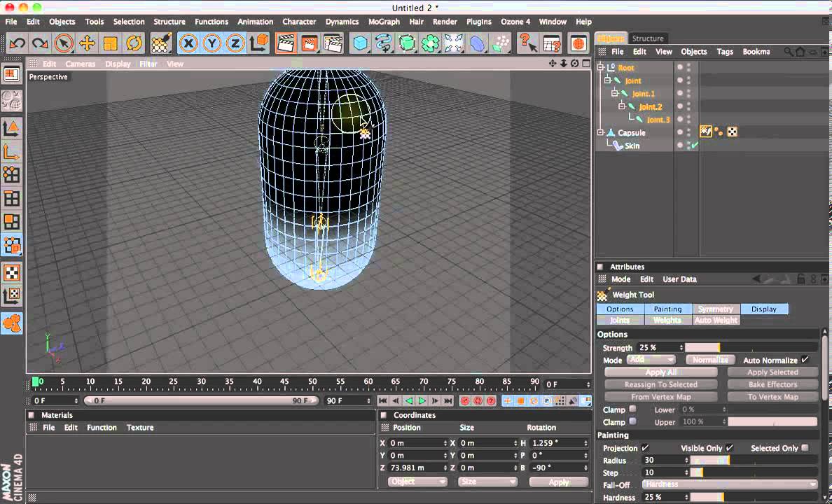The width and height of the screenshot is (832, 504).
Task: Jump to the end of the animation
Action: click(x=448, y=401)
